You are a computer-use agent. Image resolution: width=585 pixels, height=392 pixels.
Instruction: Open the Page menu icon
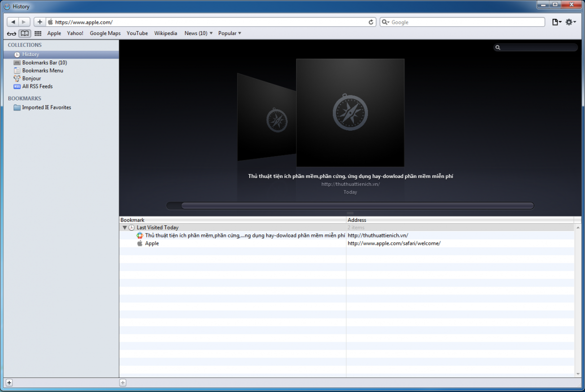(x=556, y=22)
